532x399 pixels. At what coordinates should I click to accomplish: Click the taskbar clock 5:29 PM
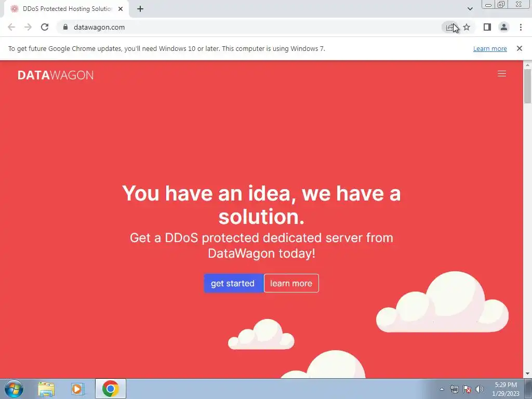click(x=506, y=389)
